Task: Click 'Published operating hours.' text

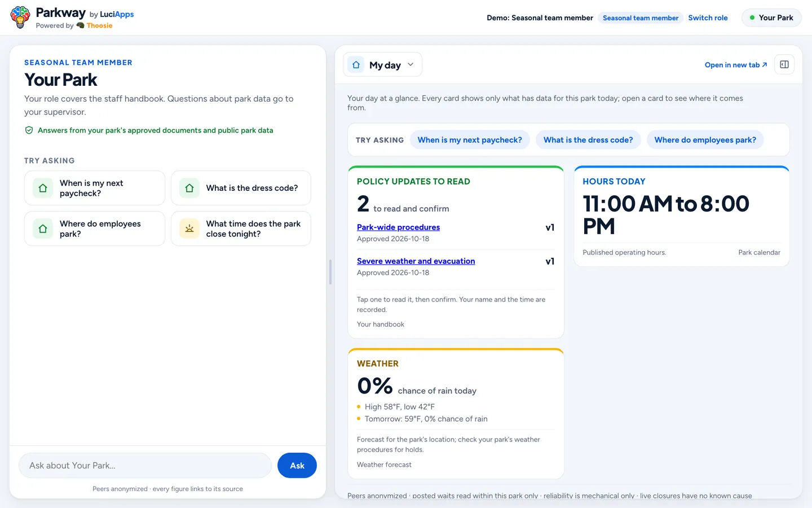Action: point(624,252)
